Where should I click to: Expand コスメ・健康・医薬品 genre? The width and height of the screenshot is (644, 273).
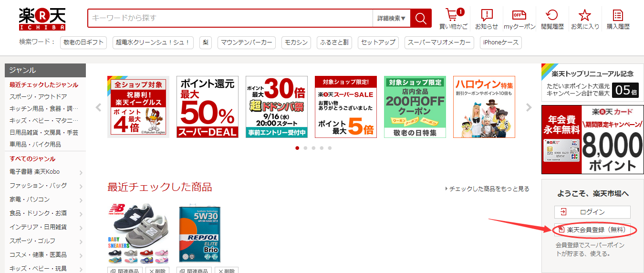(45, 255)
